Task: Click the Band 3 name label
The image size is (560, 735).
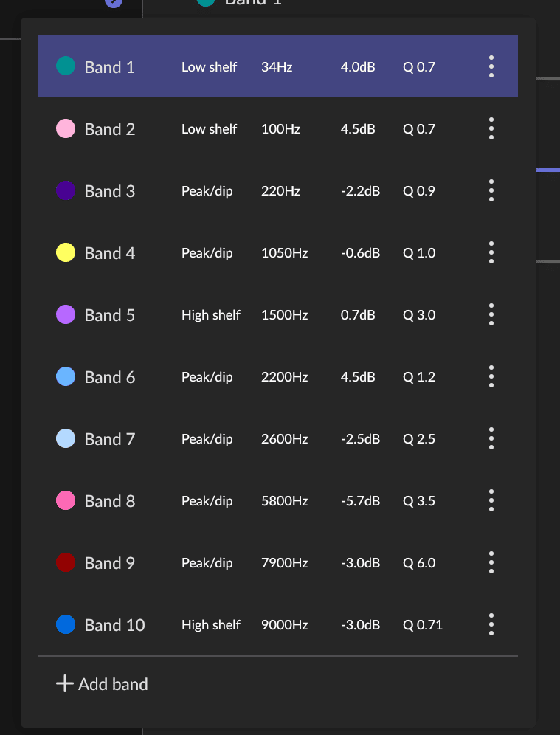Action: 109,191
